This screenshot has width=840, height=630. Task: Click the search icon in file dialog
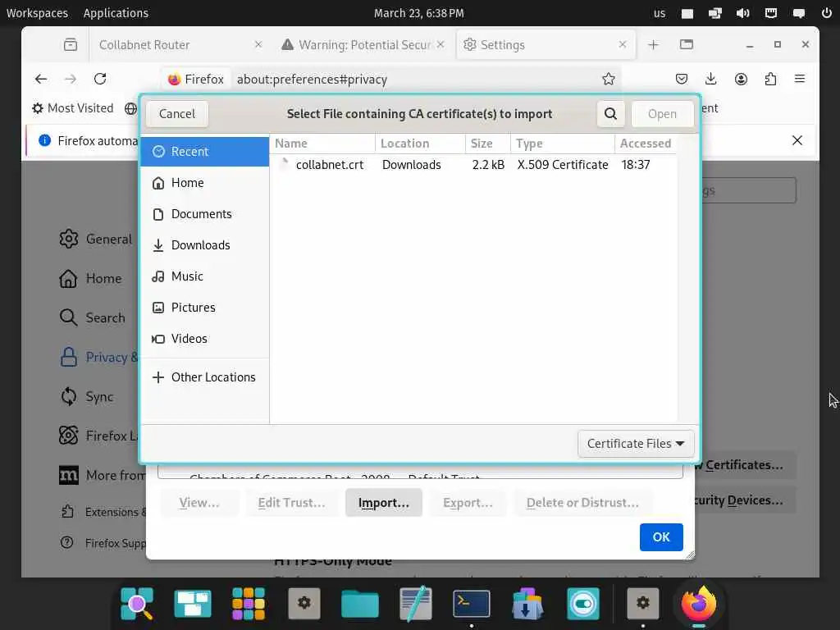click(x=610, y=113)
